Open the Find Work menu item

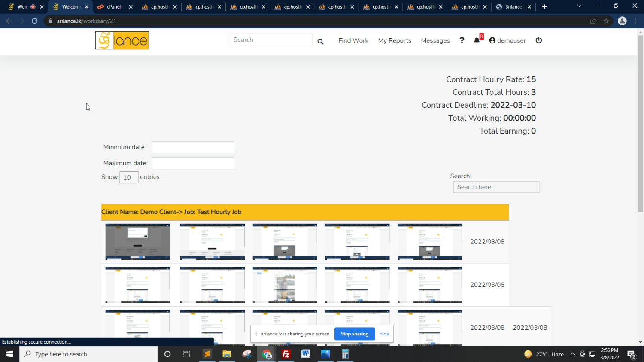click(x=353, y=40)
